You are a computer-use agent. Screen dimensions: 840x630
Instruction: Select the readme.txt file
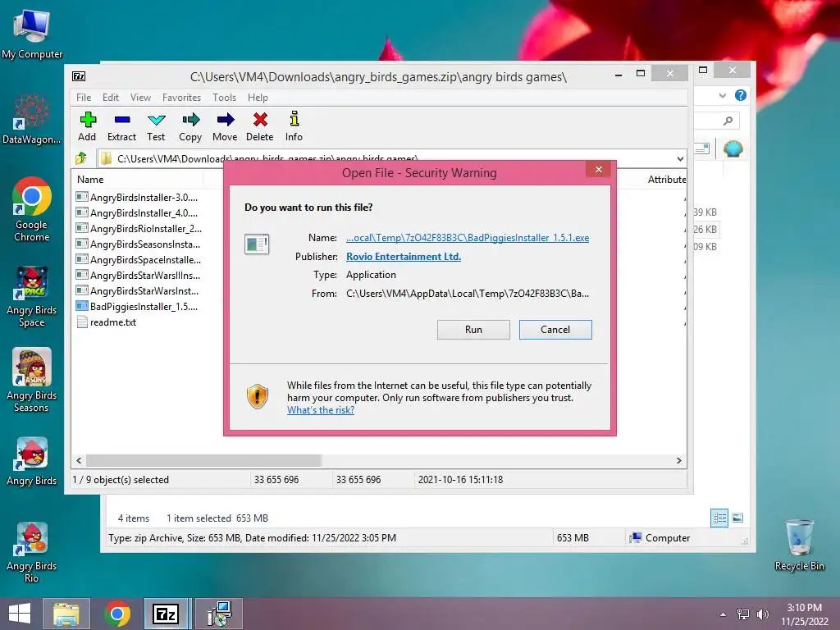(106, 322)
